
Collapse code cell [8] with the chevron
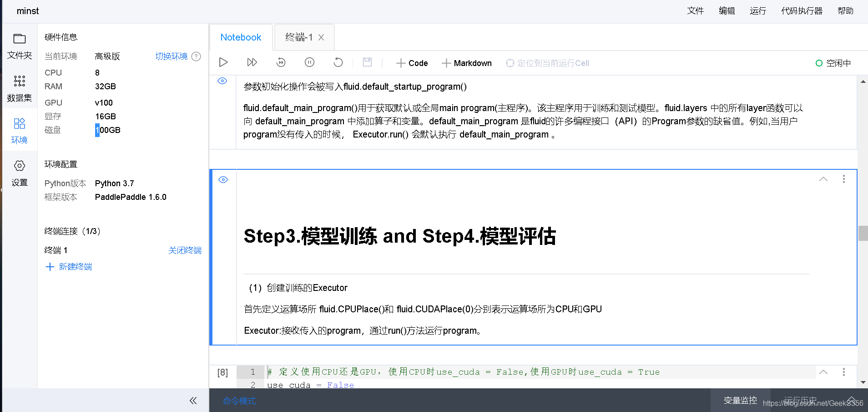(x=823, y=372)
